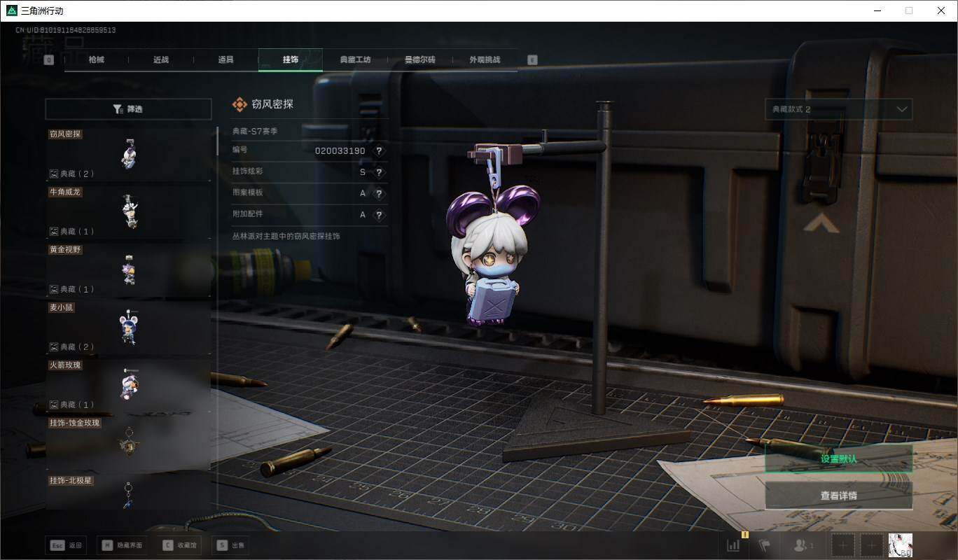Expand the 典藏款式 2 dropdown
The width and height of the screenshot is (958, 560).
[x=838, y=109]
